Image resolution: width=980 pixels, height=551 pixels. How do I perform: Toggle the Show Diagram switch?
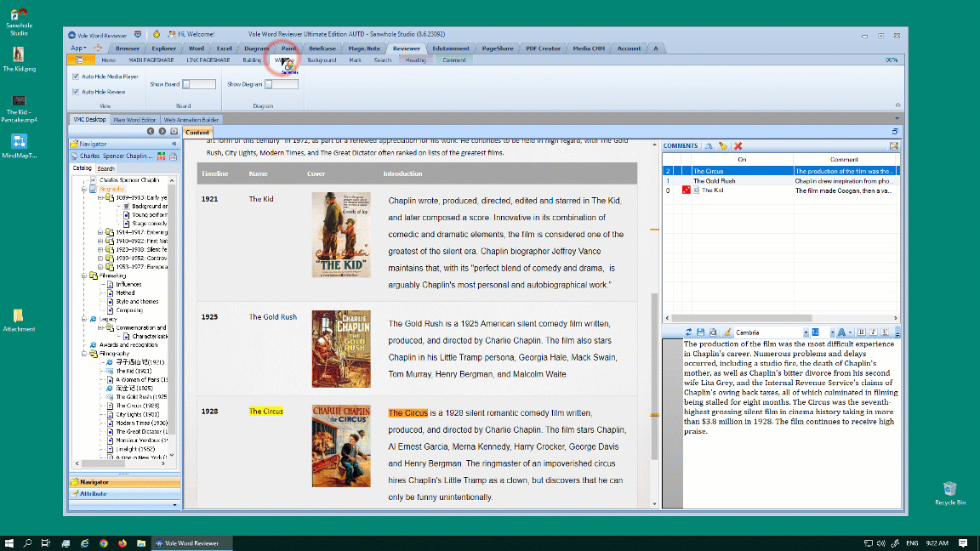pos(282,84)
